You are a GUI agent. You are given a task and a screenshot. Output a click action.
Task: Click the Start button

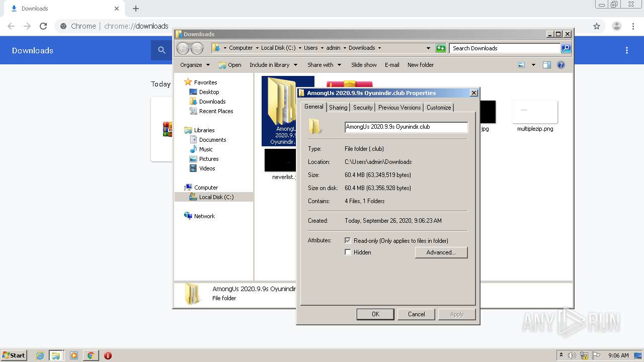point(14,355)
